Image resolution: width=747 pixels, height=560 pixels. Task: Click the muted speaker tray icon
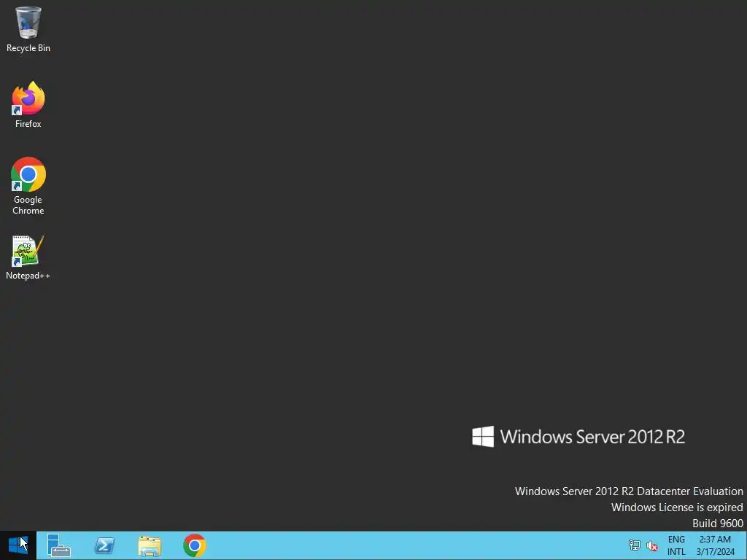point(651,545)
